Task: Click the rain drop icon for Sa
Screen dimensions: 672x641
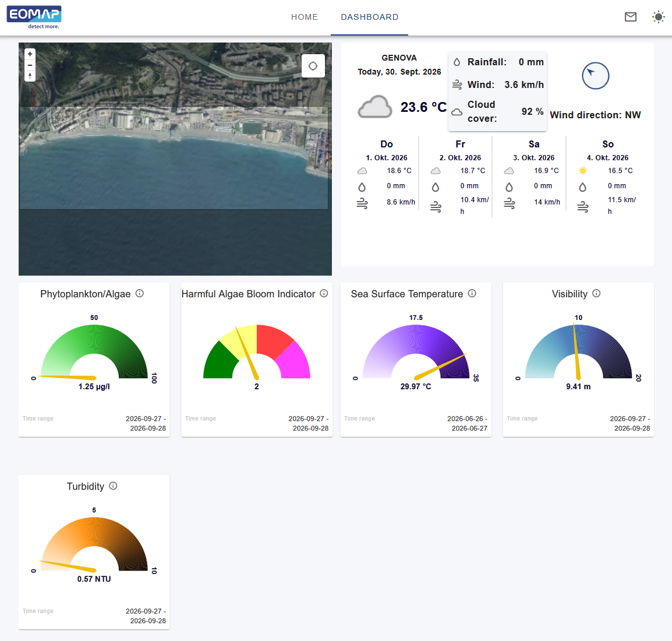Action: (509, 187)
